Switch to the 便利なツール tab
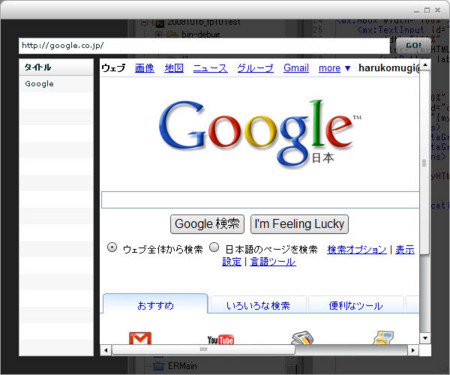The image size is (450, 375). click(x=356, y=305)
